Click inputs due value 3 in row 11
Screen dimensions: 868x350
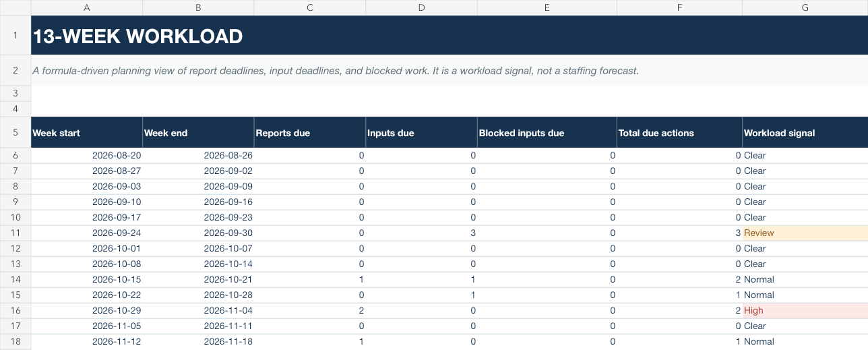coord(421,233)
